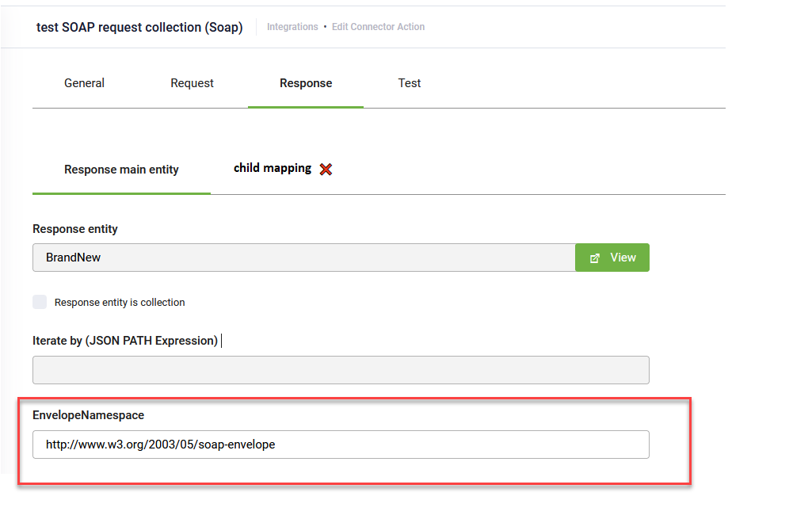This screenshot has width=812, height=519.
Task: Go to the Test tab
Action: tap(410, 83)
